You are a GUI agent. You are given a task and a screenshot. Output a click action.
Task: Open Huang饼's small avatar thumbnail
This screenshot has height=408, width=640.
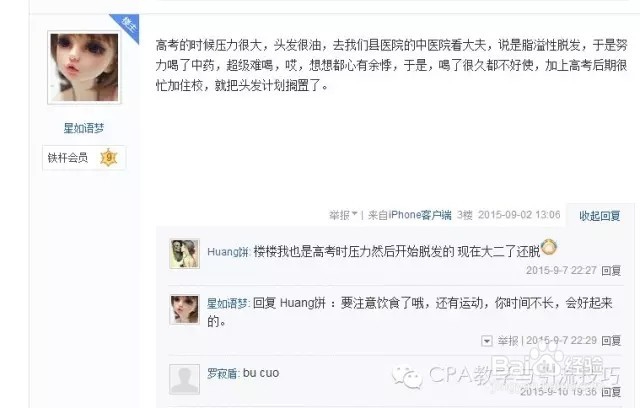(184, 254)
